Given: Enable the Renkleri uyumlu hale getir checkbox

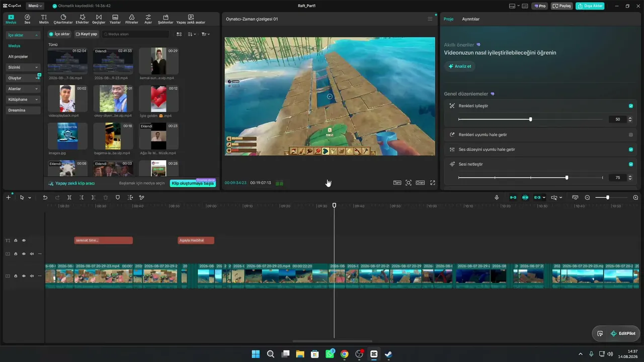Looking at the screenshot, I should click(x=631, y=135).
